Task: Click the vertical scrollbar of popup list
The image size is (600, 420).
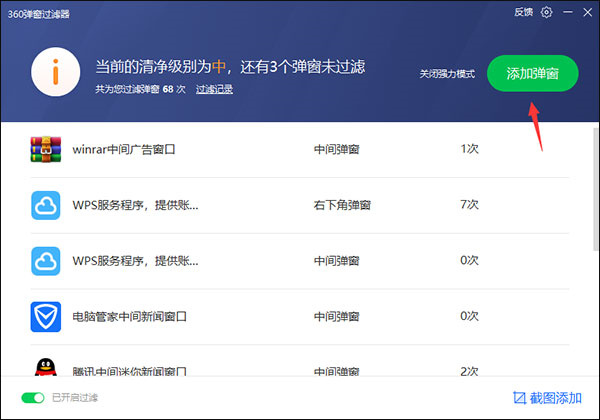Action: click(596, 189)
